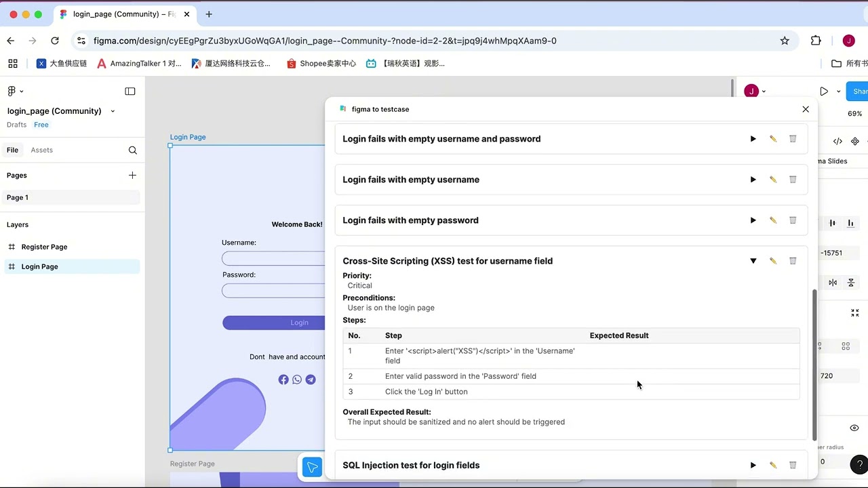
Task: Open login_page (Community) file name dropdown
Action: click(113, 111)
